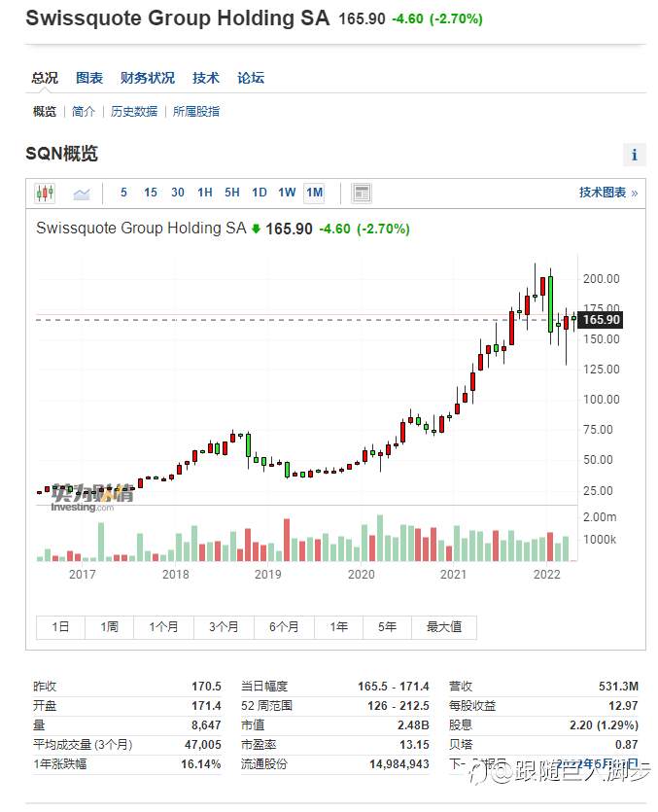Click the 量 value 8,647
Image resolution: width=658 pixels, height=812 pixels.
pos(206,725)
